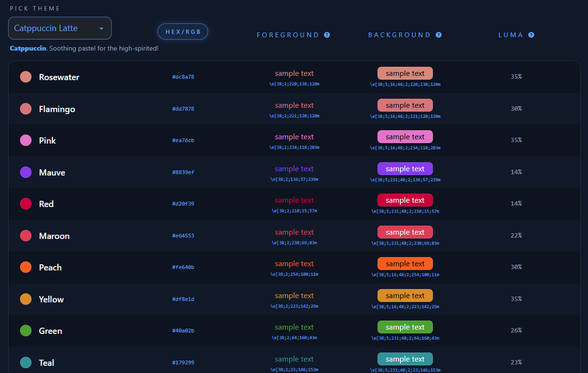This screenshot has height=373, width=588.
Task: Click the BACKGROUND column header
Action: [399, 35]
